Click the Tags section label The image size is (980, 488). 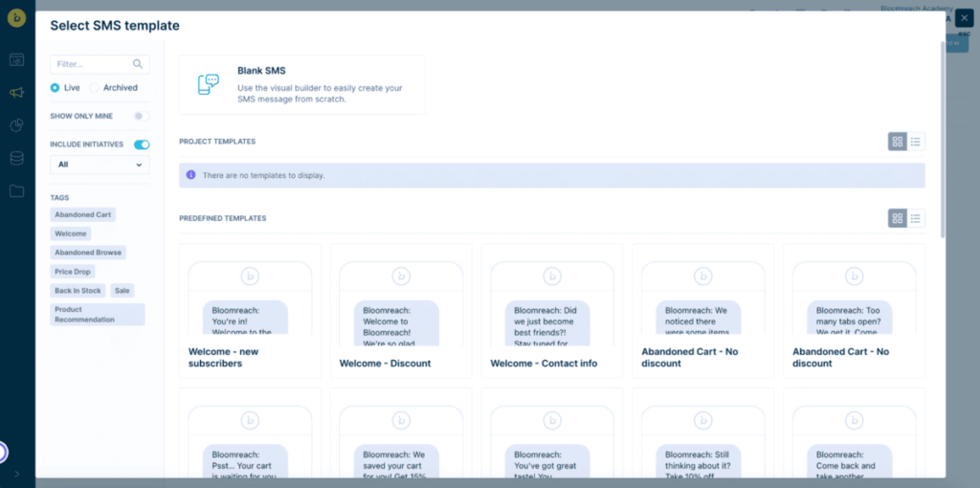click(x=59, y=198)
